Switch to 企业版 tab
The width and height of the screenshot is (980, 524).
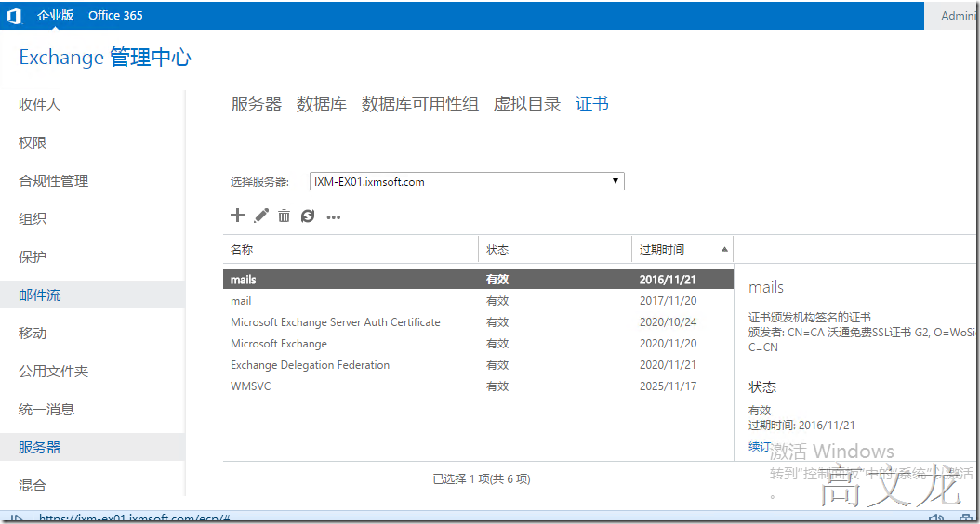(56, 16)
